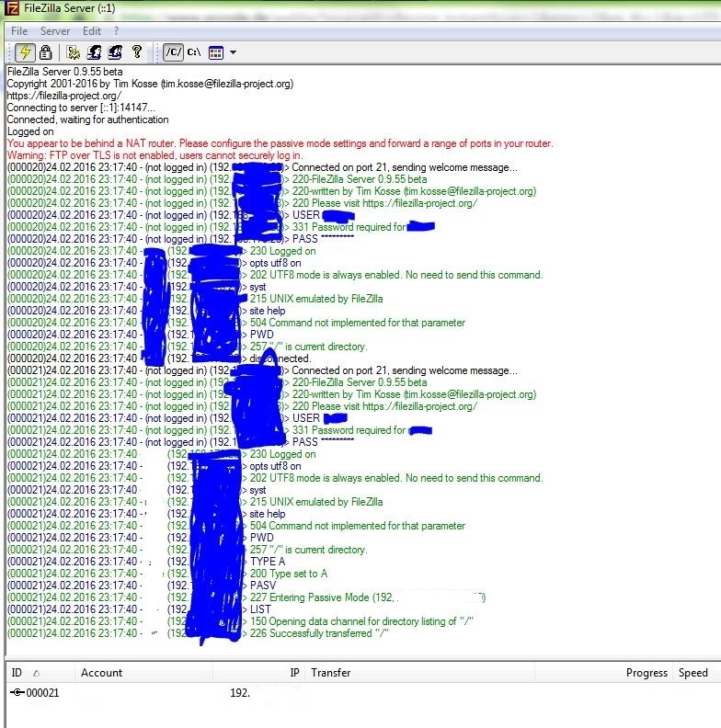Click the 'Connected, waiting for authentication' log line

pos(87,119)
